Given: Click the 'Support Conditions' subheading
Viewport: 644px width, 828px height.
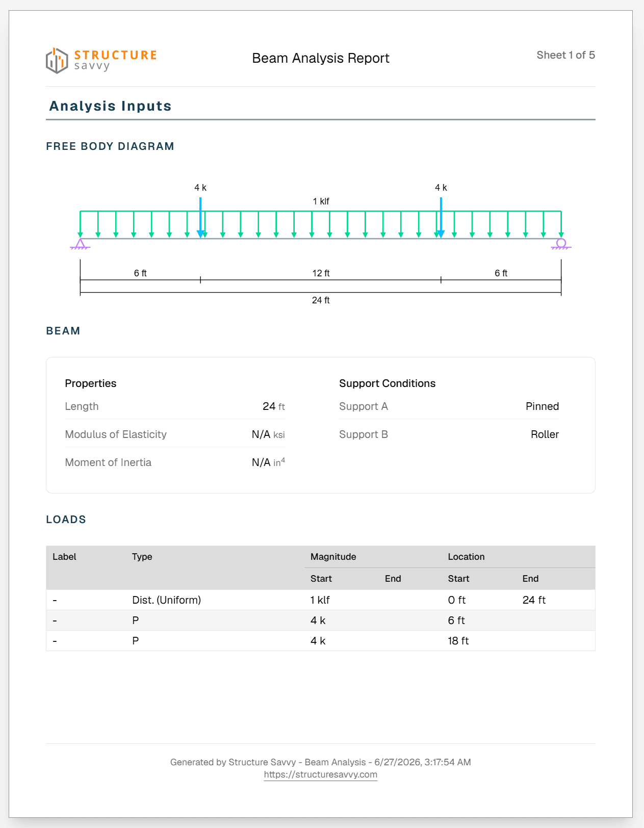Looking at the screenshot, I should click(x=388, y=383).
